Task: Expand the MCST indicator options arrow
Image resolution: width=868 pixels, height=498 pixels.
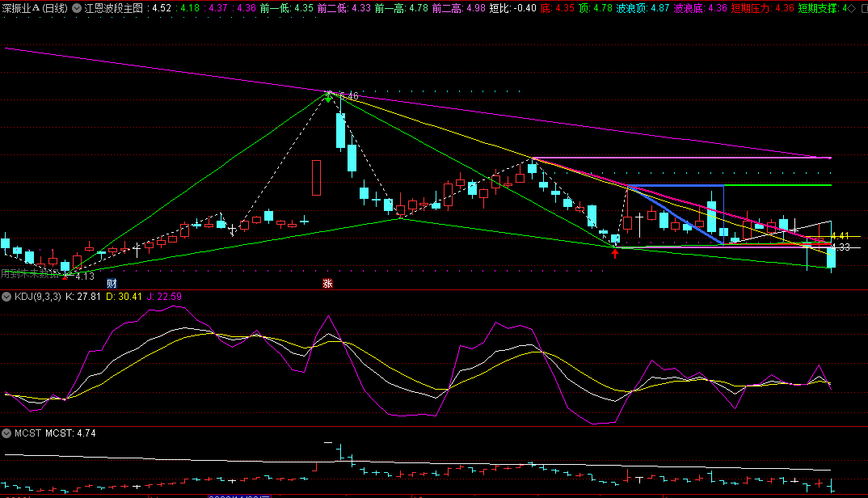Action: (6, 433)
